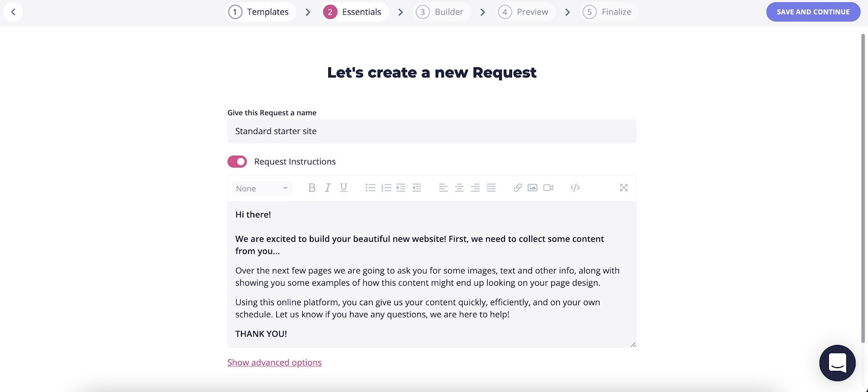
Task: Go to the Templates step
Action: click(261, 12)
